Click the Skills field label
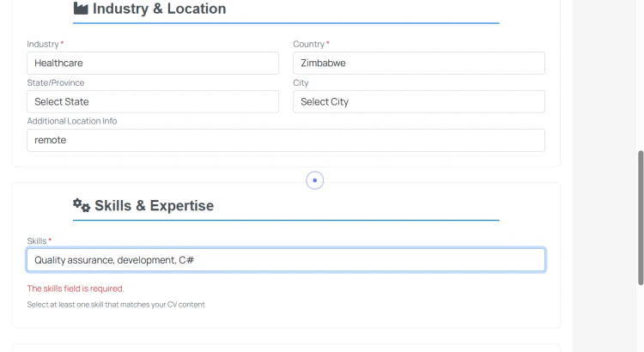The height and width of the screenshot is (352, 644). click(x=37, y=241)
